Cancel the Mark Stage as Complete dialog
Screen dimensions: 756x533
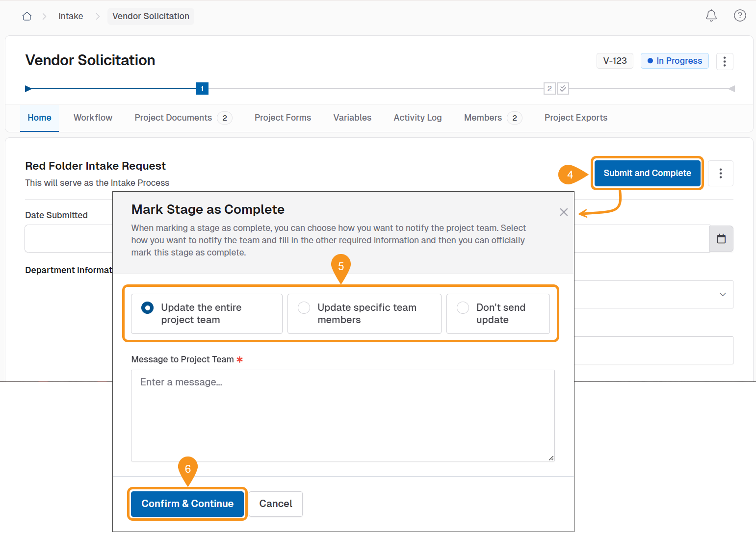coord(275,504)
